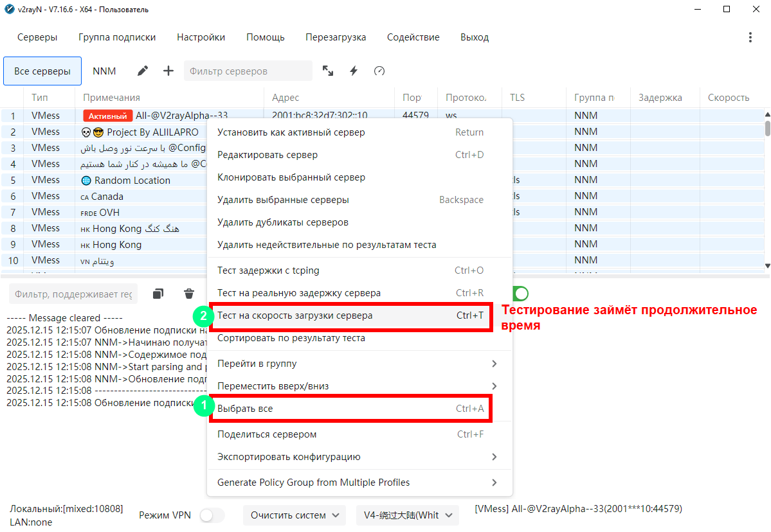This screenshot has height=532, width=771.
Task: Expand the Перейти в группу submenu
Action: pyautogui.click(x=358, y=364)
